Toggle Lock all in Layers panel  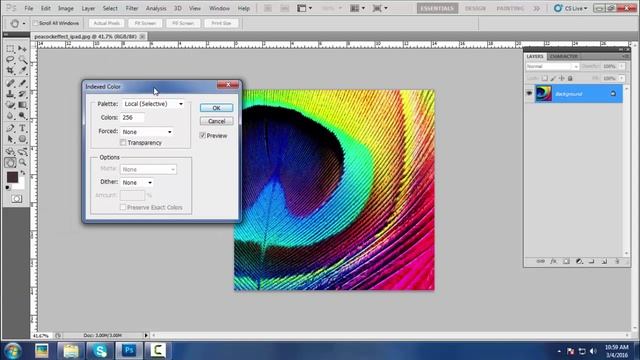[570, 78]
